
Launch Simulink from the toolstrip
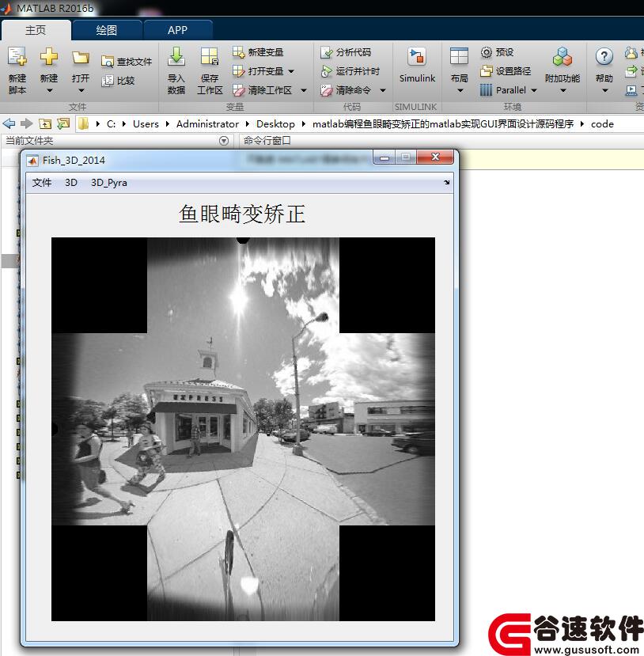point(417,65)
